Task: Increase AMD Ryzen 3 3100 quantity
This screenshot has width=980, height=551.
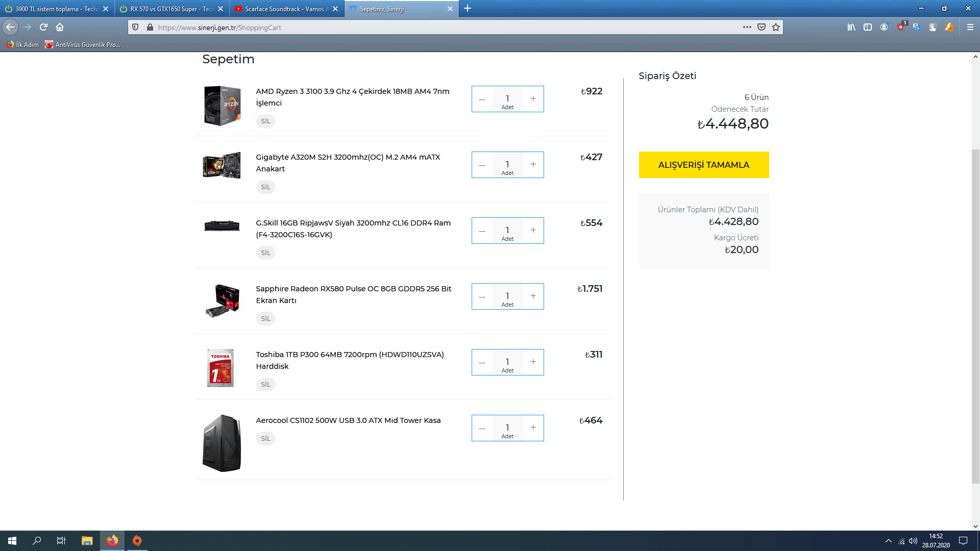Action: 533,98
